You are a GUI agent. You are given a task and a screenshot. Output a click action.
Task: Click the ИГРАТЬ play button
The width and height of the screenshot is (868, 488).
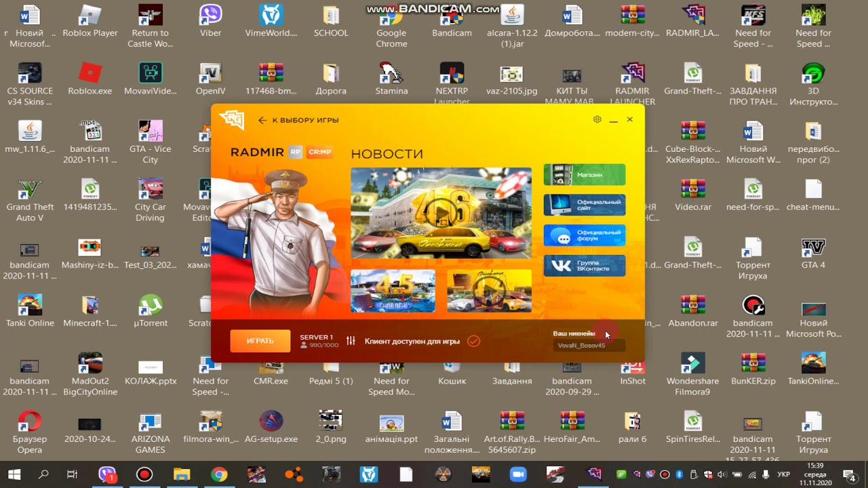260,341
